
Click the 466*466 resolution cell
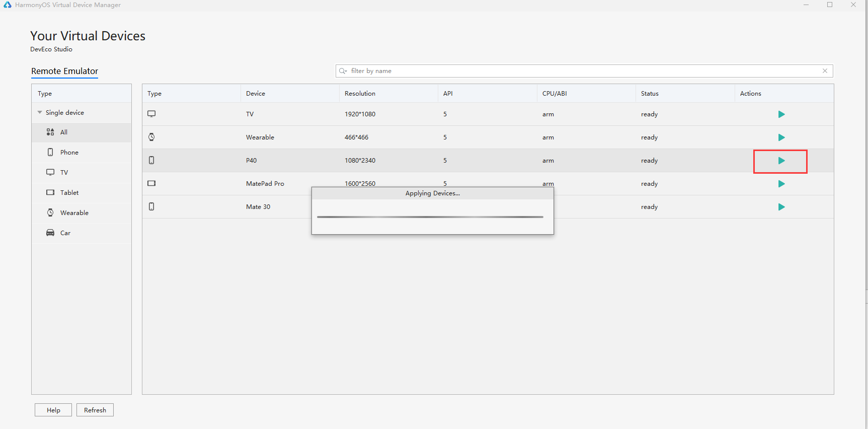coord(356,137)
